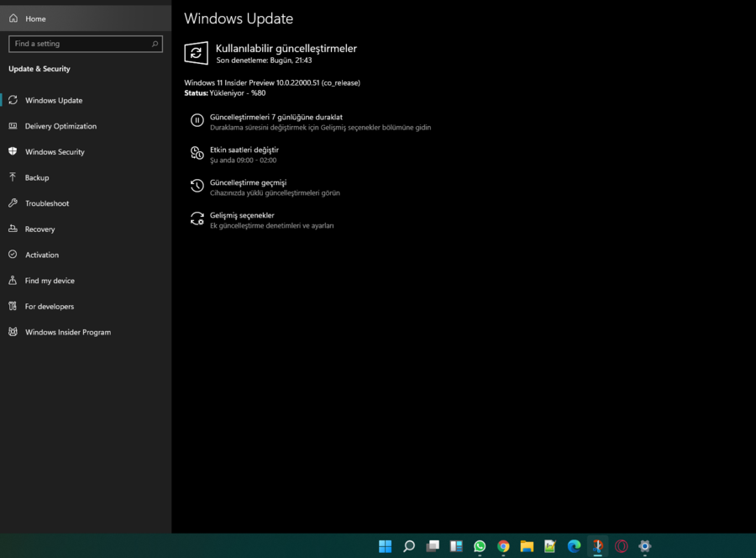
Task: Click the clock icon for Etkin saatleri değiştir
Action: (197, 154)
